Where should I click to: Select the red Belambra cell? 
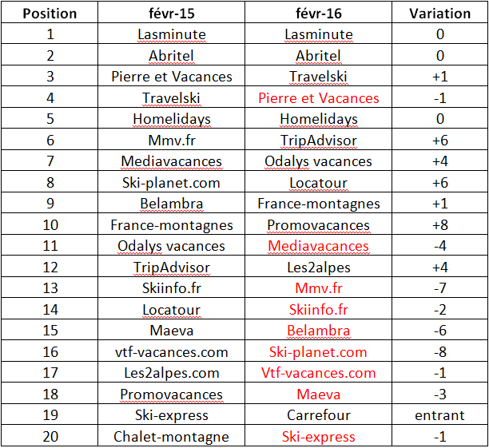(319, 330)
